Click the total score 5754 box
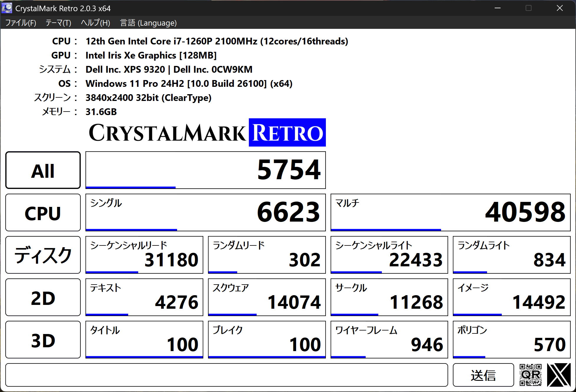 pos(205,170)
